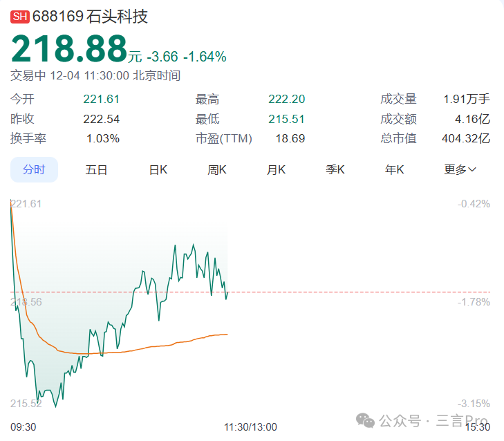Click the 市盈(TTM) value 18.69
Image resolution: width=504 pixels, height=441 pixels.
(290, 138)
